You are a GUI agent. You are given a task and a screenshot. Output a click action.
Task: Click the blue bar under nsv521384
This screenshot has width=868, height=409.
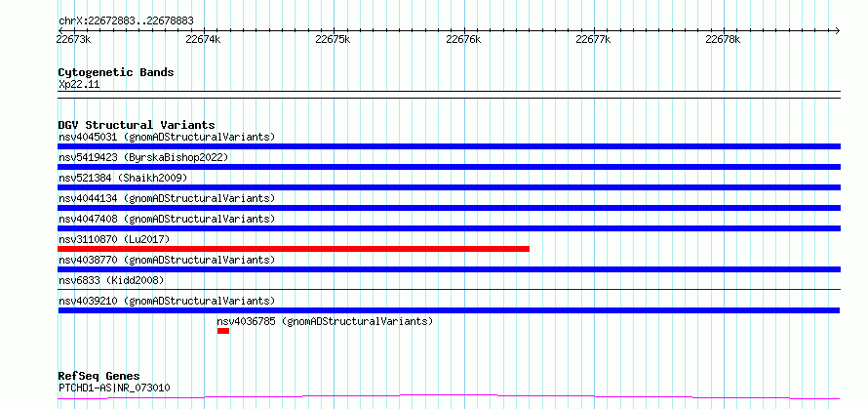[x=449, y=187]
